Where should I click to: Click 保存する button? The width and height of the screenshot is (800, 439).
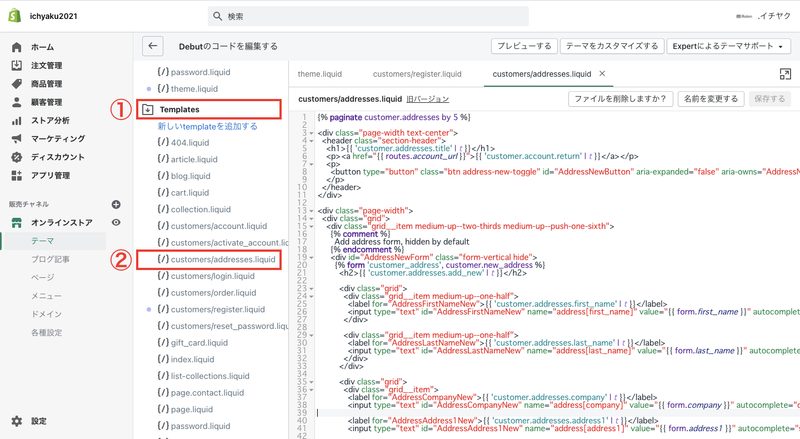(770, 99)
